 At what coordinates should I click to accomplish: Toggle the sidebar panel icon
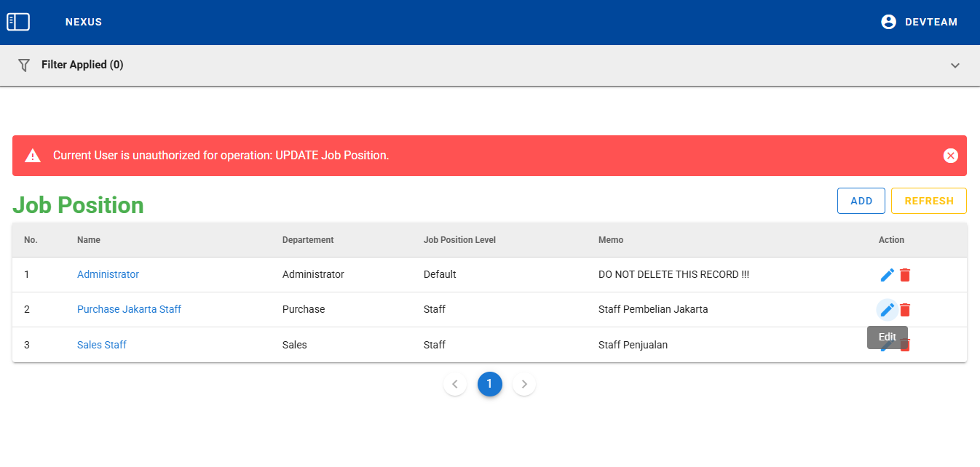click(18, 22)
